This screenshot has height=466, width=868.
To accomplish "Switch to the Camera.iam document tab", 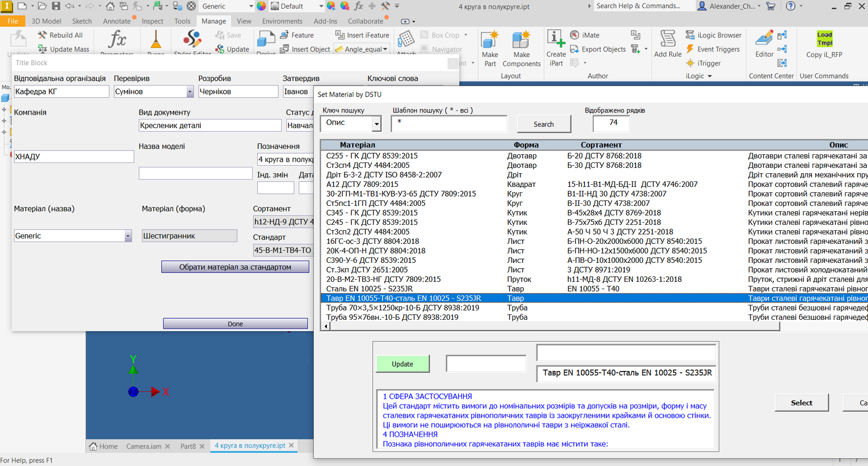I will [x=144, y=446].
